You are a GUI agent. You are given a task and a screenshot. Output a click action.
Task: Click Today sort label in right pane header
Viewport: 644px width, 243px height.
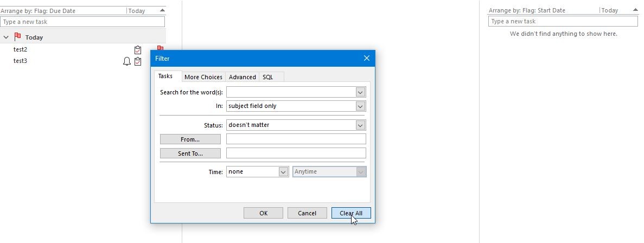coord(610,11)
